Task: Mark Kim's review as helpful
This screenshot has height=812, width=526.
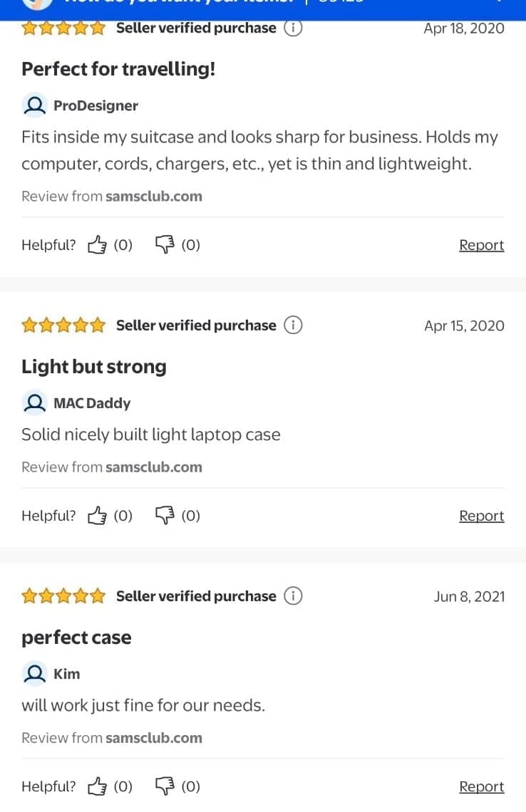Action: point(96,786)
